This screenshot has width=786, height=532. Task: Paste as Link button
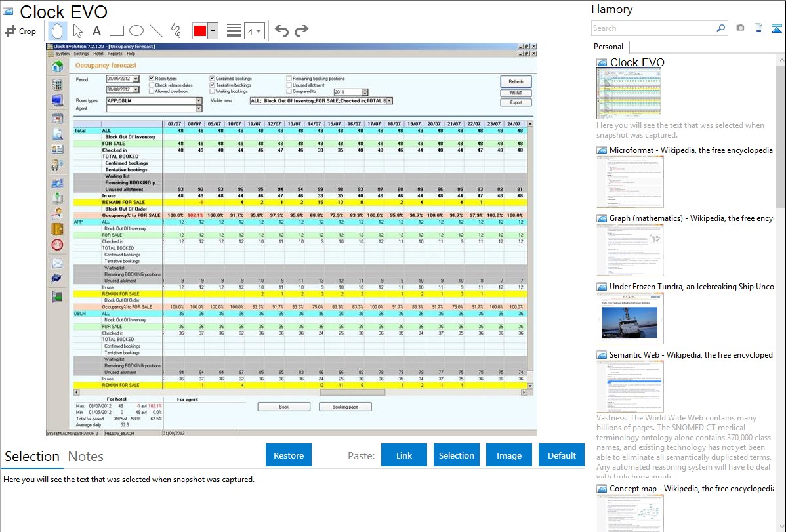pos(404,455)
